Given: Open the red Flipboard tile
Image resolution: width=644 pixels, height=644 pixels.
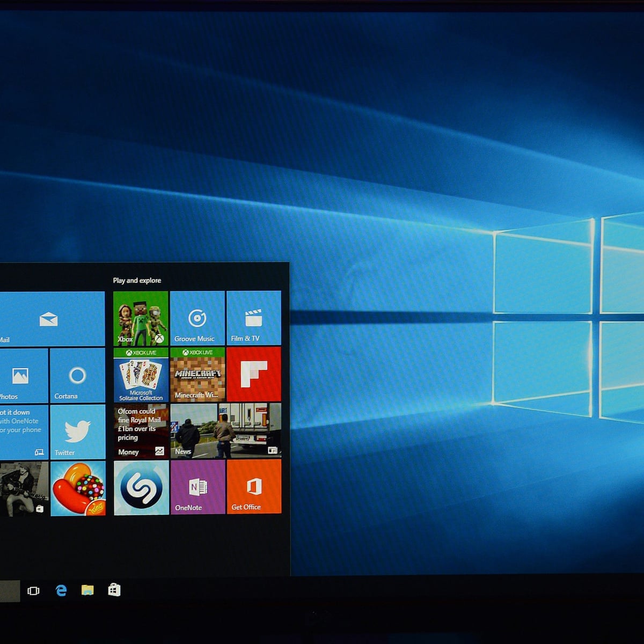Looking at the screenshot, I should click(253, 375).
